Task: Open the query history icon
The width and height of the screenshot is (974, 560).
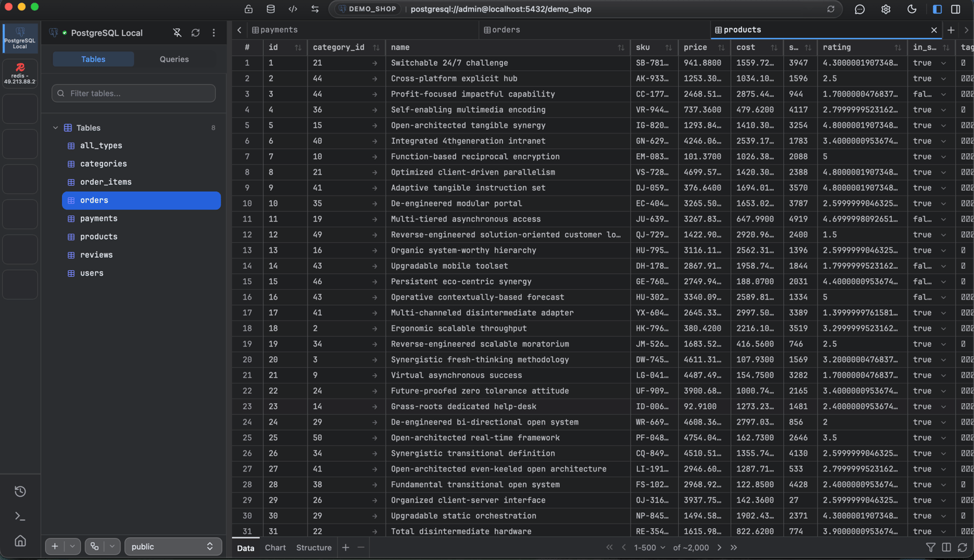Action: [x=20, y=492]
